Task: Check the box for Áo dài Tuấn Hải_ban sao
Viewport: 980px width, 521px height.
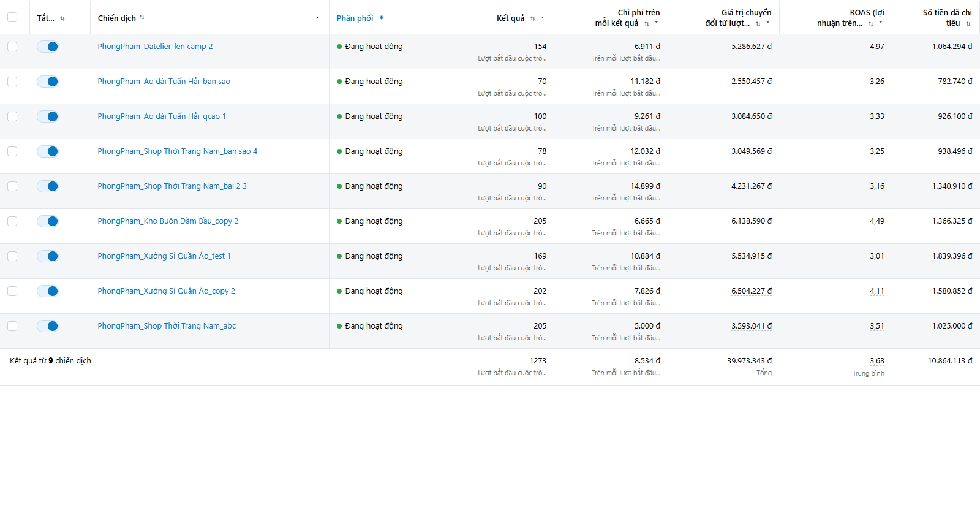Action: [x=12, y=82]
